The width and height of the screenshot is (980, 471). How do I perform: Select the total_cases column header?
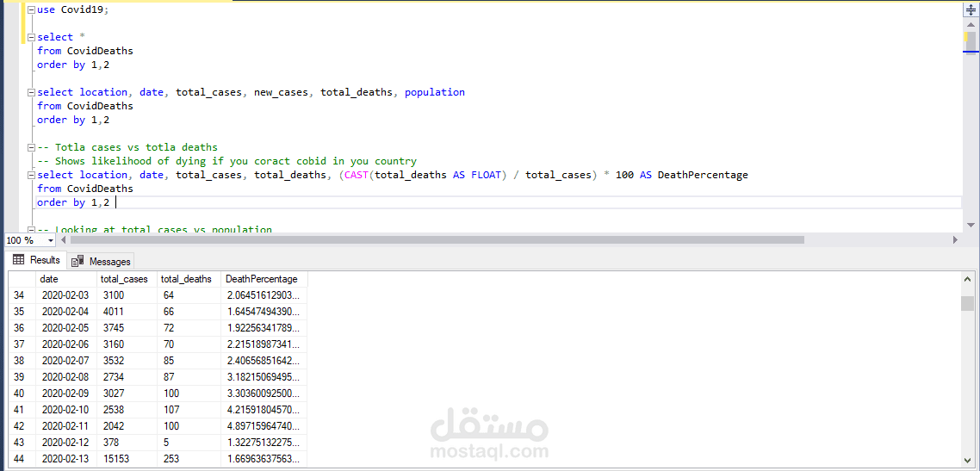coord(127,279)
